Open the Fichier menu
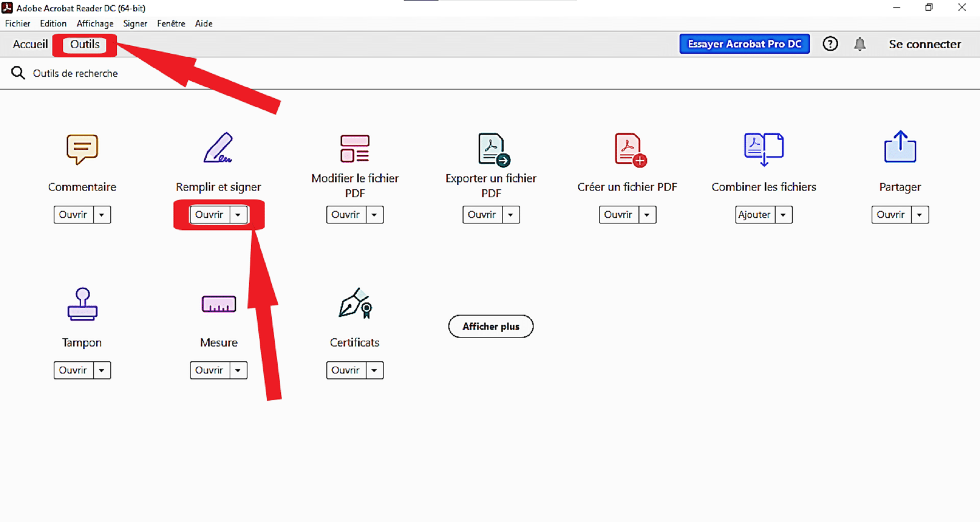980x522 pixels. pos(18,24)
